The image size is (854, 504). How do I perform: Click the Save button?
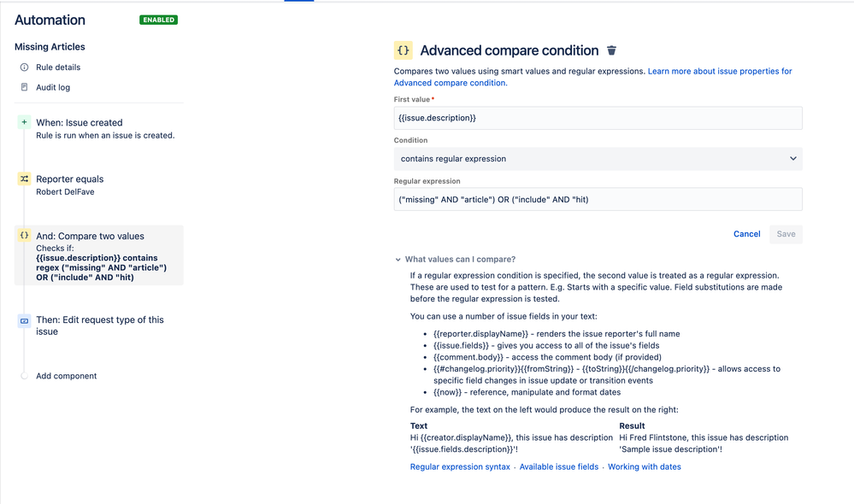(786, 234)
